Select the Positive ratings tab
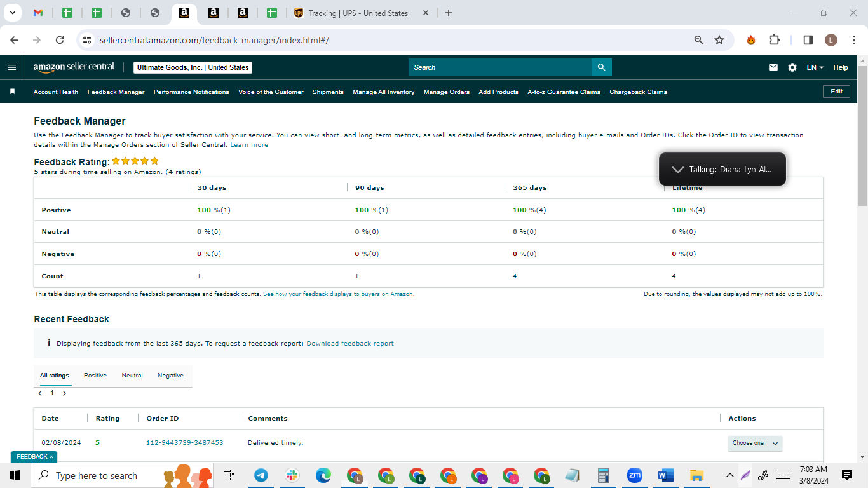This screenshot has height=488, width=868. [95, 376]
